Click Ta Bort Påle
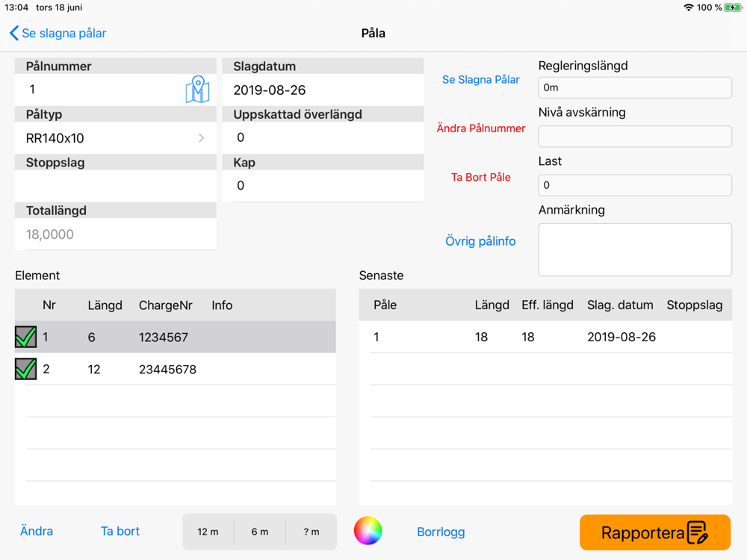 coord(480,177)
